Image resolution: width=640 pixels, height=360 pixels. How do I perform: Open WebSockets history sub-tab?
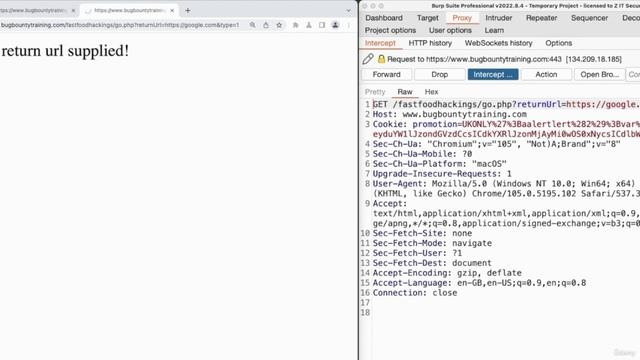coord(498,43)
